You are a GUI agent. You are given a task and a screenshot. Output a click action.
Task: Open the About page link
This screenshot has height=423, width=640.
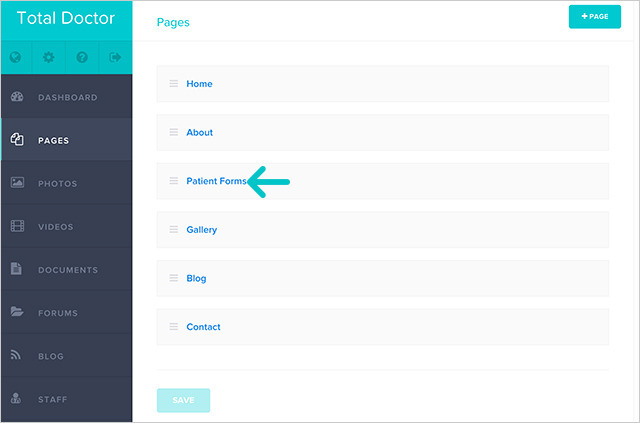200,132
